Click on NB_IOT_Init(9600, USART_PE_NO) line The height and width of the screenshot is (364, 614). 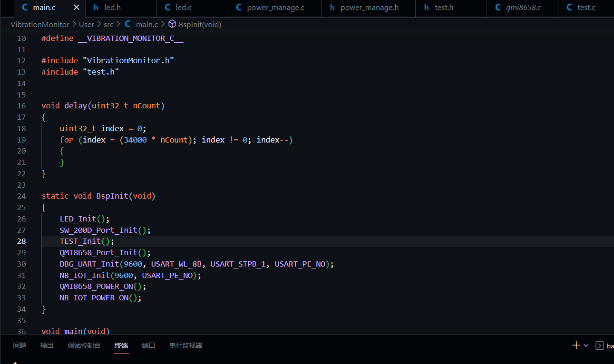[x=130, y=275]
